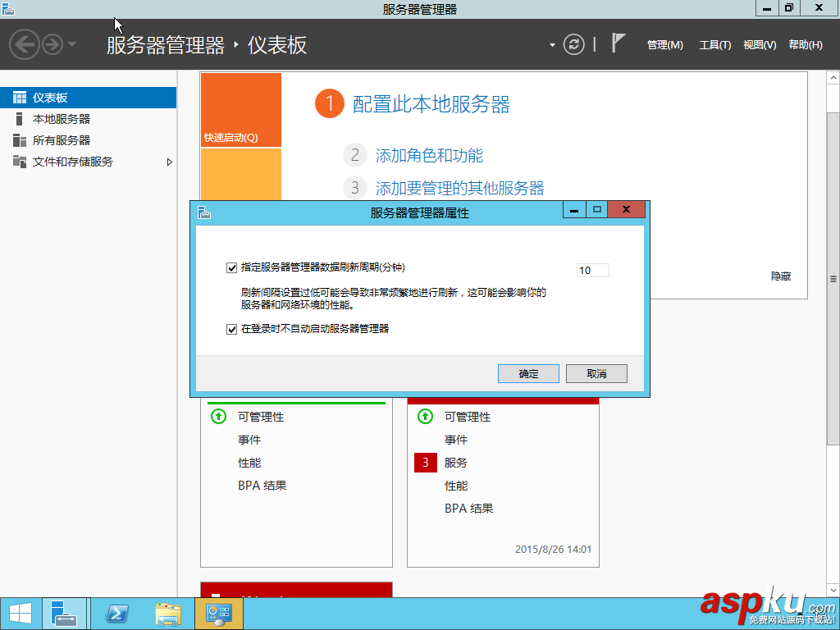Expand 文件和存储服务 submenu arrow
840x630 pixels.
[x=169, y=162]
